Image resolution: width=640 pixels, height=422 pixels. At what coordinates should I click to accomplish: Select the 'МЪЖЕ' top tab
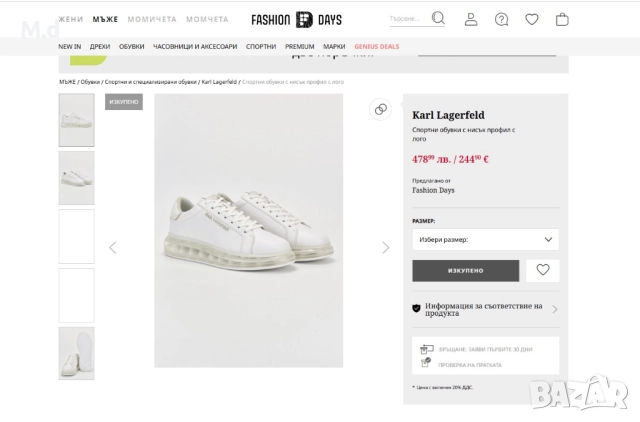point(105,19)
